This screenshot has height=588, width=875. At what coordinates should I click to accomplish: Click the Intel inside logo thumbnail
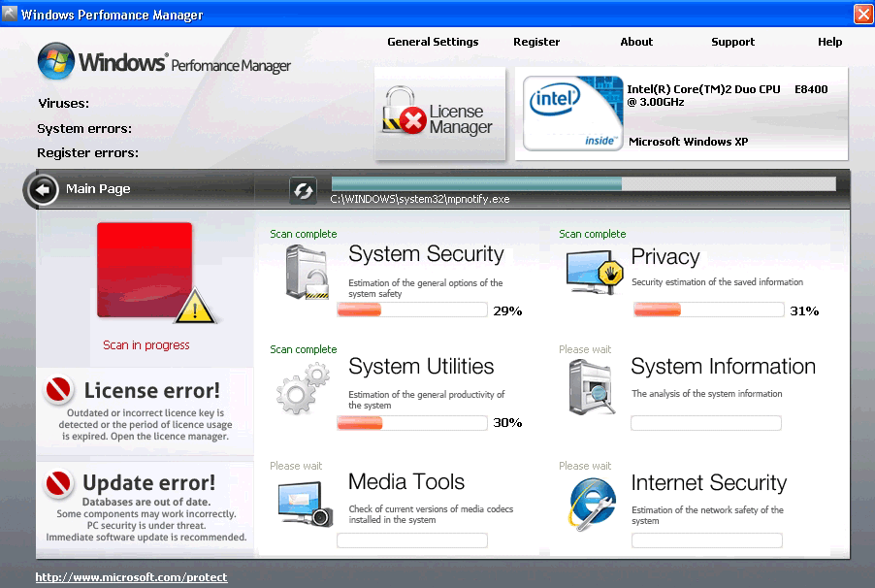pos(567,114)
